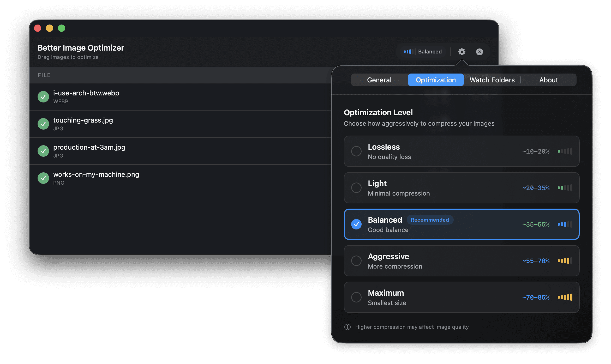
Task: Click the signal bars icon before Balanced label
Action: tap(409, 52)
